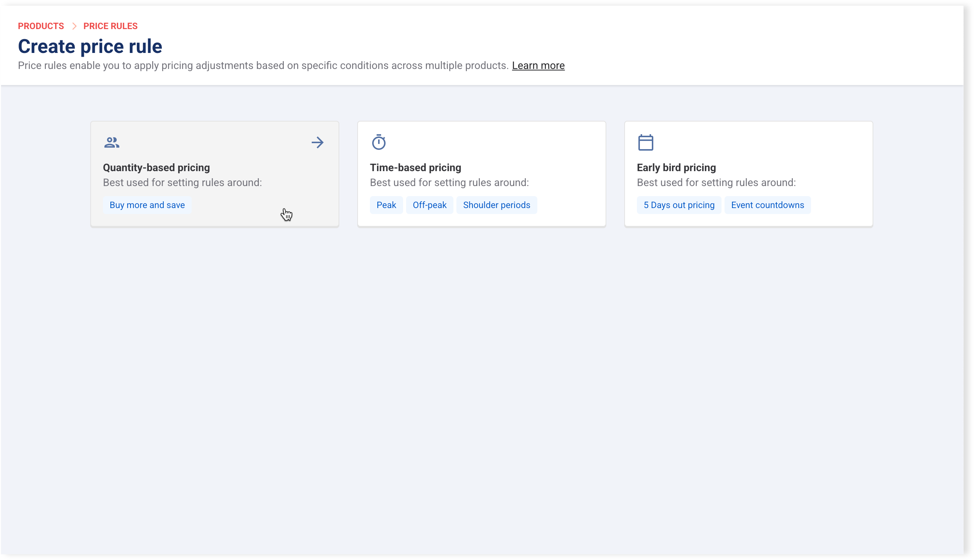Click the breadcrumb chevron separator

point(74,26)
